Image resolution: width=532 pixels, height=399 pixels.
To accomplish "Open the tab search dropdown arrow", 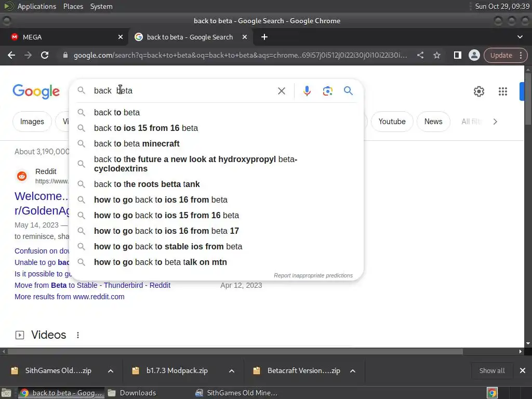I will pos(520,37).
